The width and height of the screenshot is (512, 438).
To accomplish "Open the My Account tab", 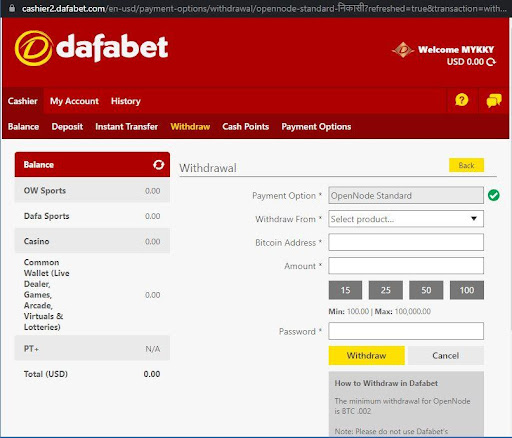I will click(74, 101).
